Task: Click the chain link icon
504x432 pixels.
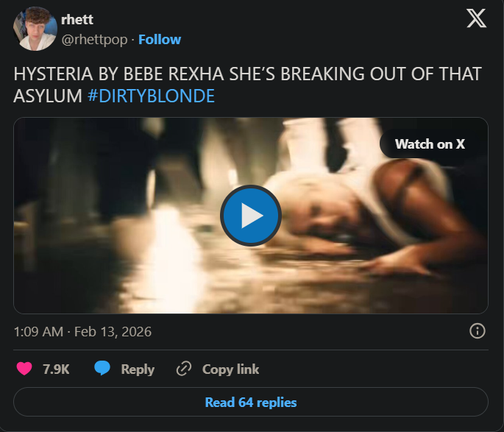Action: [x=184, y=369]
